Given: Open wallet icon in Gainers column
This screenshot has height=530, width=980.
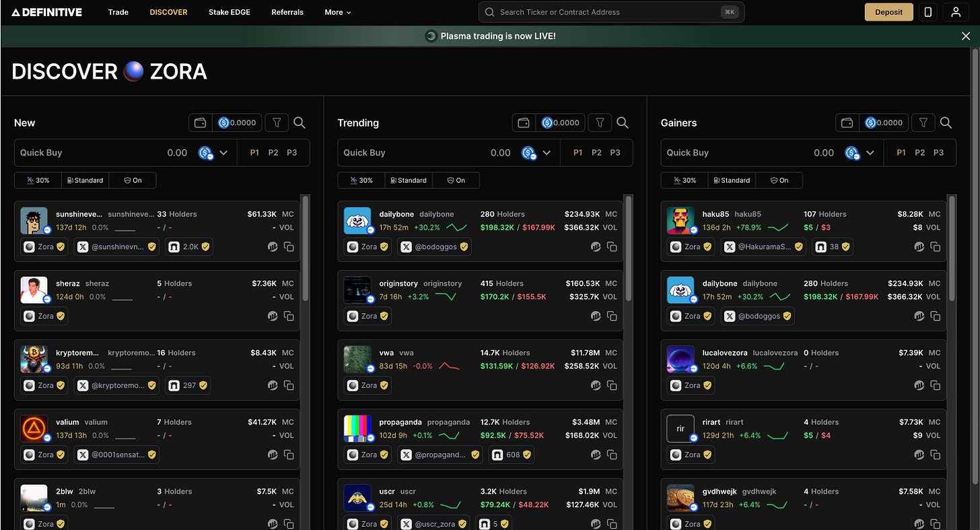Looking at the screenshot, I should [x=847, y=123].
